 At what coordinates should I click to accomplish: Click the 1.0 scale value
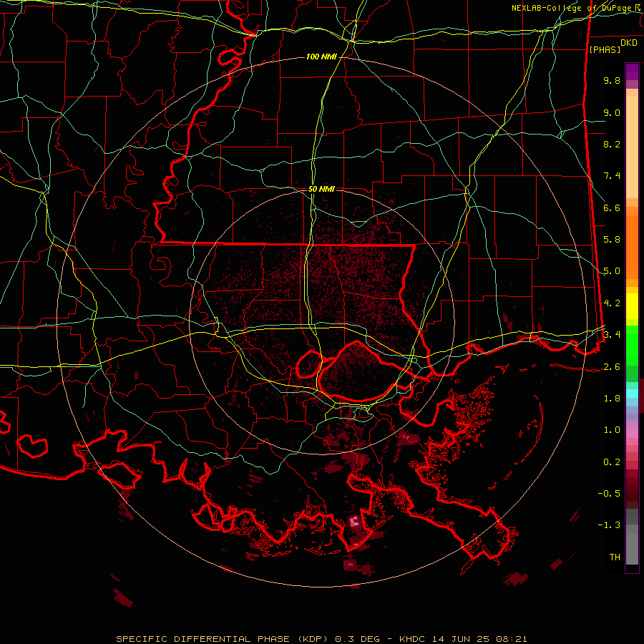pyautogui.click(x=612, y=430)
